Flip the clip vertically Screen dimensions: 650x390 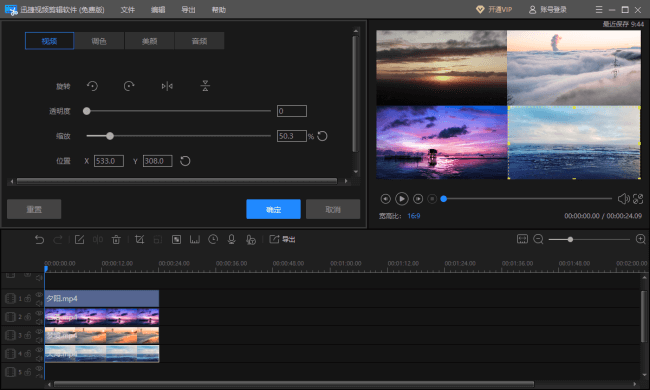[x=205, y=86]
